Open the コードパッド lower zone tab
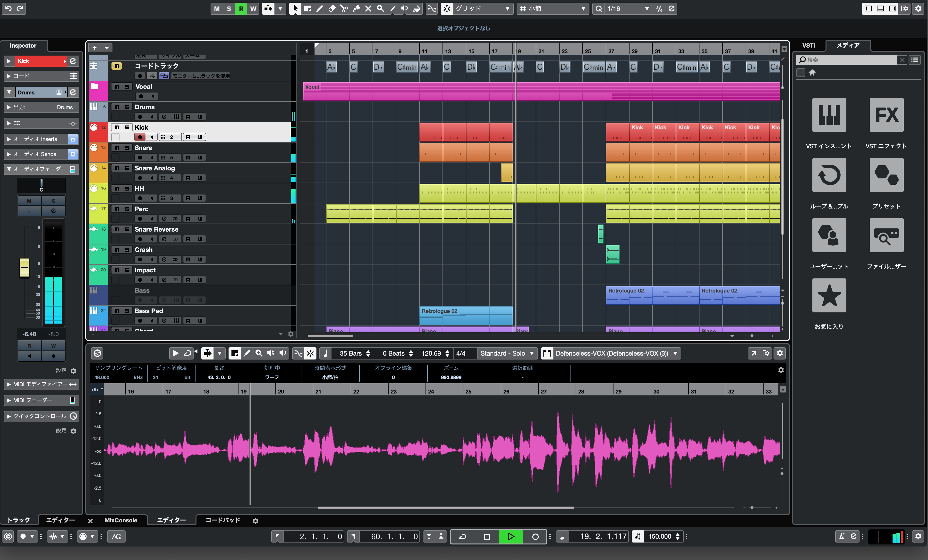 [x=222, y=520]
